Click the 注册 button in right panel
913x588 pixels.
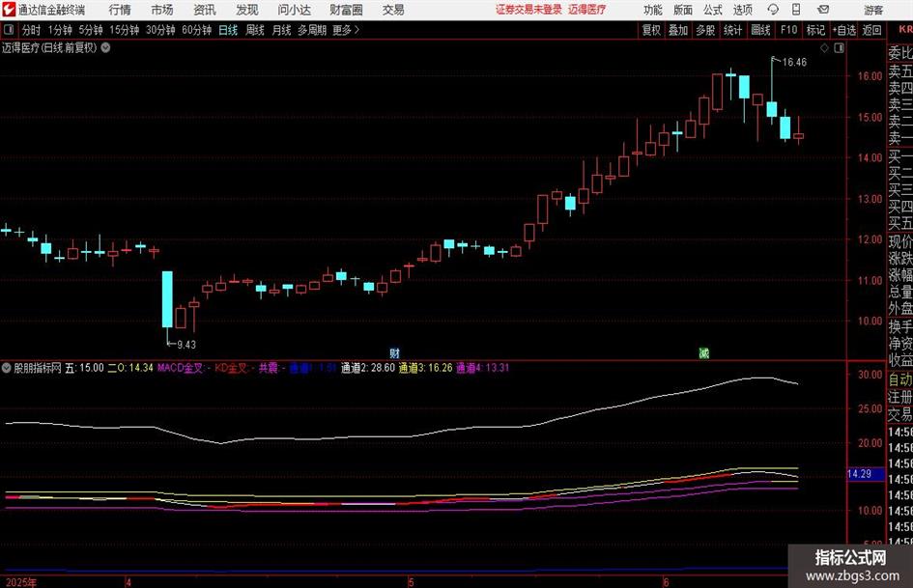tap(900, 398)
